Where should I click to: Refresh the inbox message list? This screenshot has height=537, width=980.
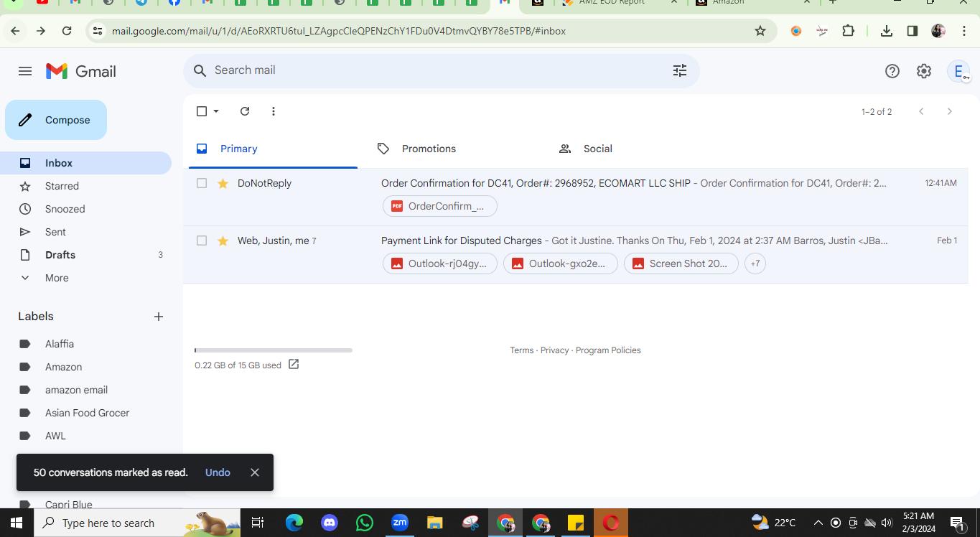pos(245,111)
